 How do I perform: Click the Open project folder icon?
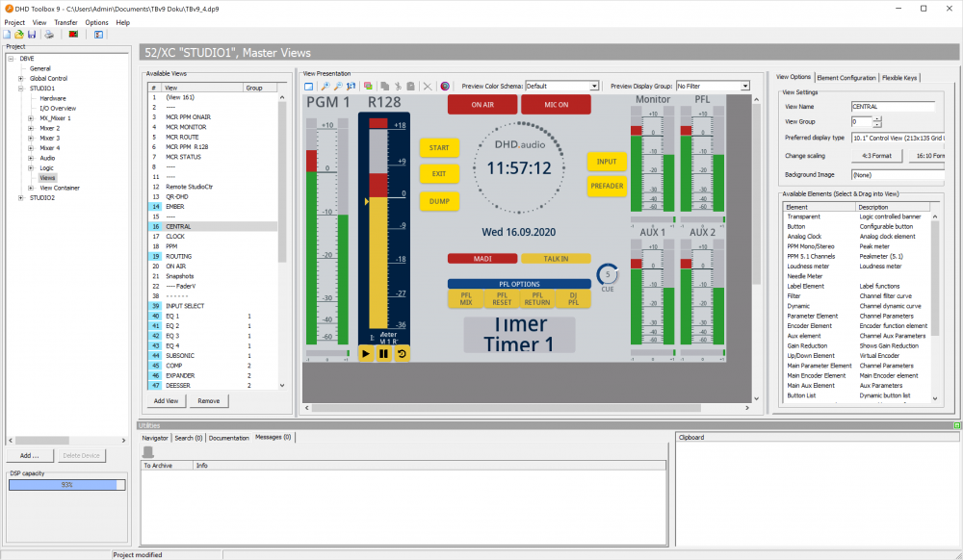(19, 35)
